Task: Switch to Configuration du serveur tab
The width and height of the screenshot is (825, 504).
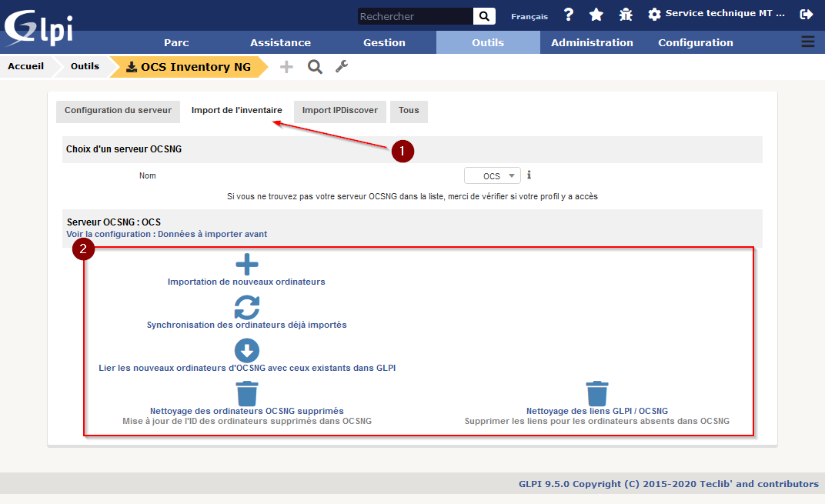Action: click(118, 111)
